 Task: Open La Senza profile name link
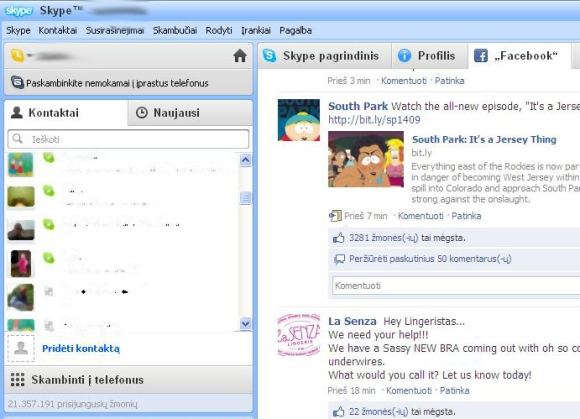tap(352, 321)
